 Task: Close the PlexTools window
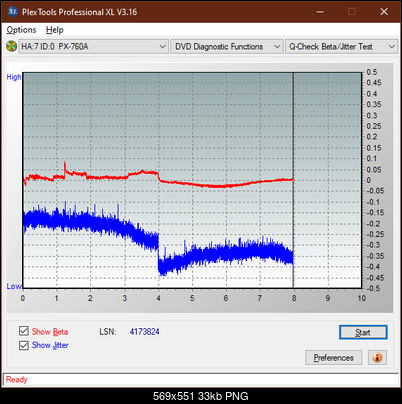384,12
